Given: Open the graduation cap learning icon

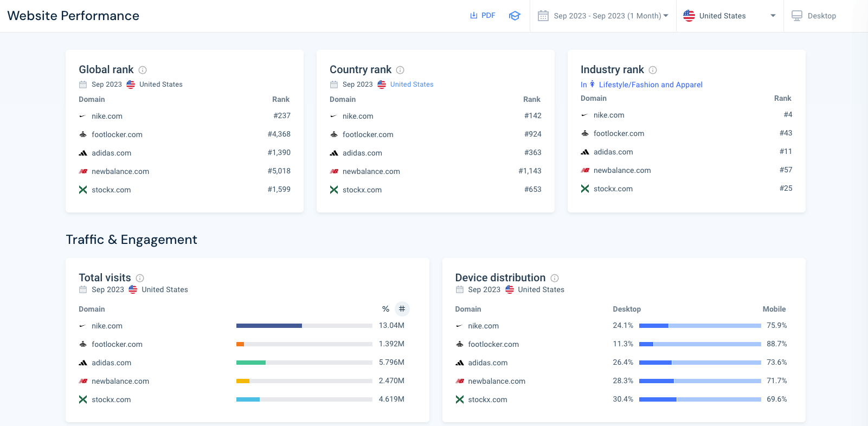Looking at the screenshot, I should (515, 16).
